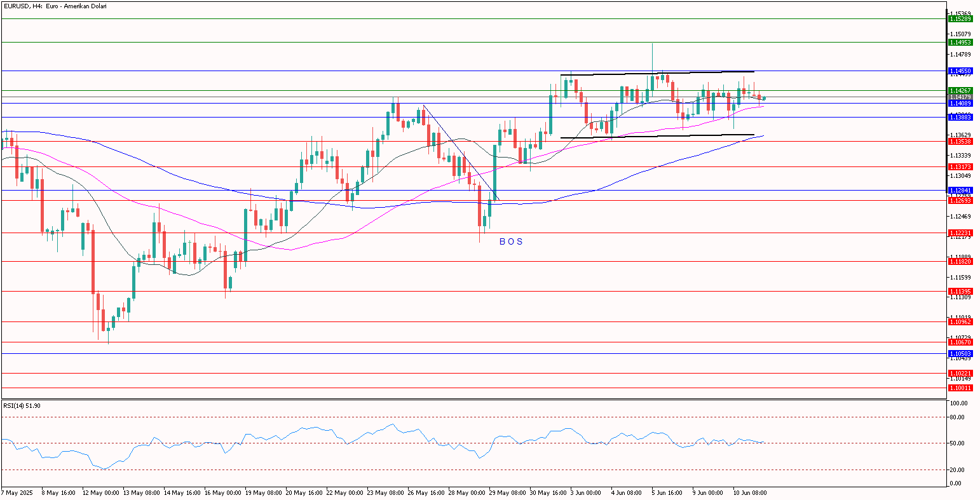This screenshot has height=500, width=980.
Task: Click the '4 Jun 08:00' time axis label
Action: (x=627, y=492)
